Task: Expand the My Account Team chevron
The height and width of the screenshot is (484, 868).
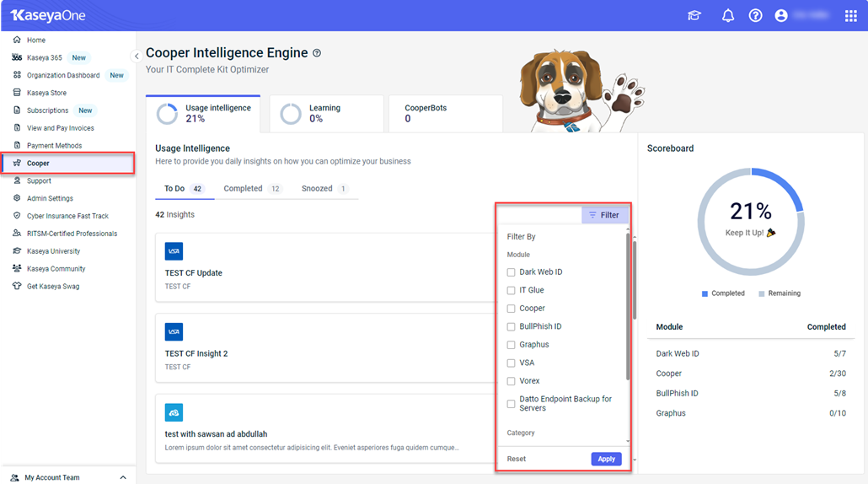Action: click(123, 477)
